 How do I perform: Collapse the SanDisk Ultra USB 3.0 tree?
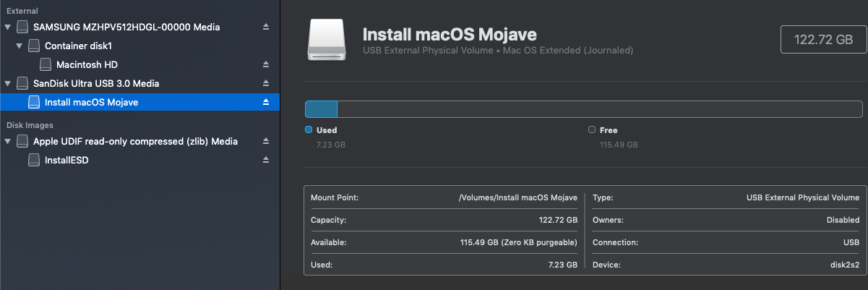pyautogui.click(x=8, y=83)
